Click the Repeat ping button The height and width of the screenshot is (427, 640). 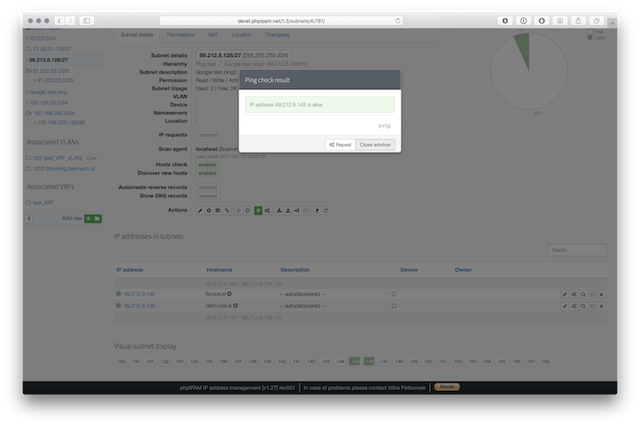339,145
